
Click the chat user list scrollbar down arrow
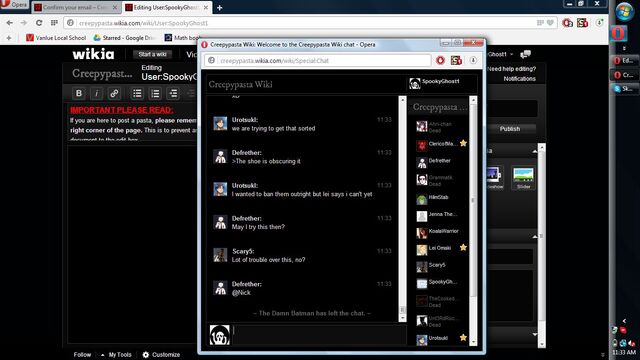click(x=473, y=342)
